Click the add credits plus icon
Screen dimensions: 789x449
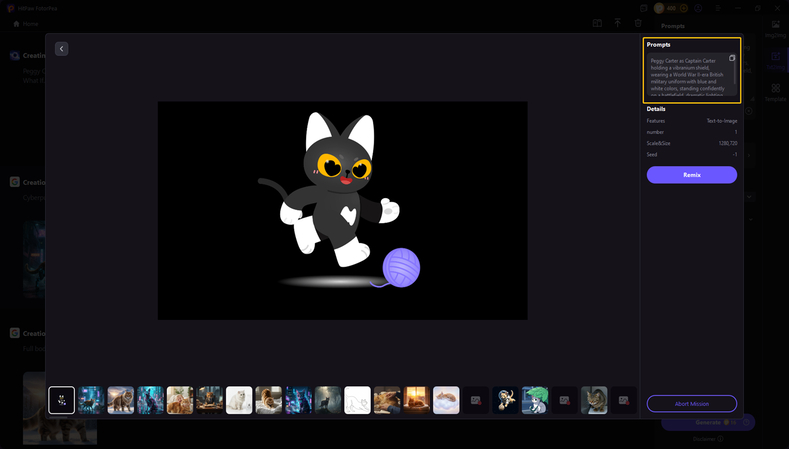[683, 8]
